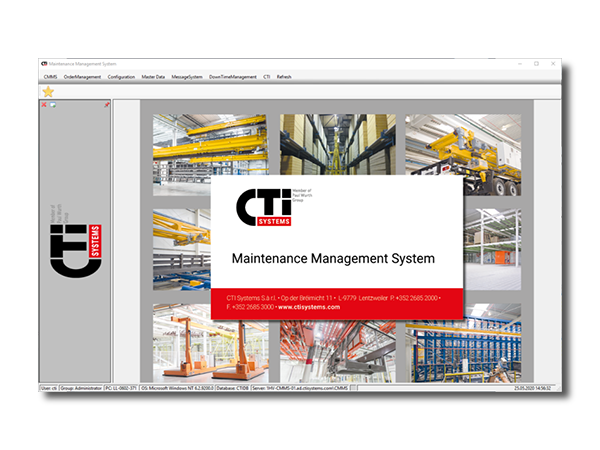Open the CMMS menu

tap(50, 77)
